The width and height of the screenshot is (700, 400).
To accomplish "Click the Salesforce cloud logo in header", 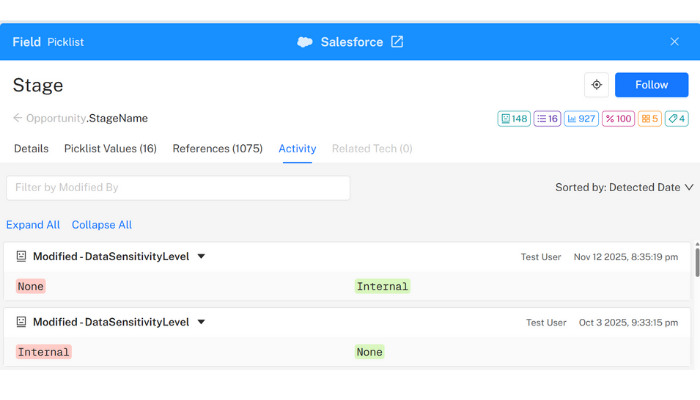I will (x=305, y=42).
